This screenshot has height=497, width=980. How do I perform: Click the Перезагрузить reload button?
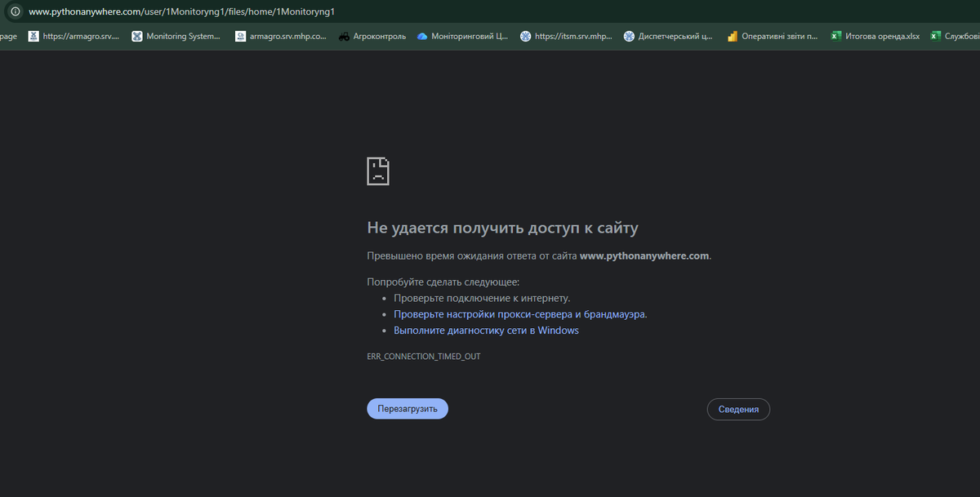pyautogui.click(x=408, y=409)
